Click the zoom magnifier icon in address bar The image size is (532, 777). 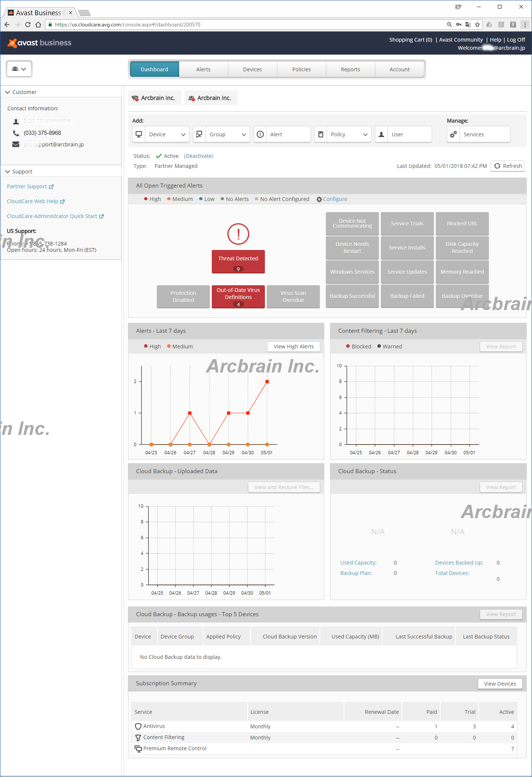click(x=449, y=25)
